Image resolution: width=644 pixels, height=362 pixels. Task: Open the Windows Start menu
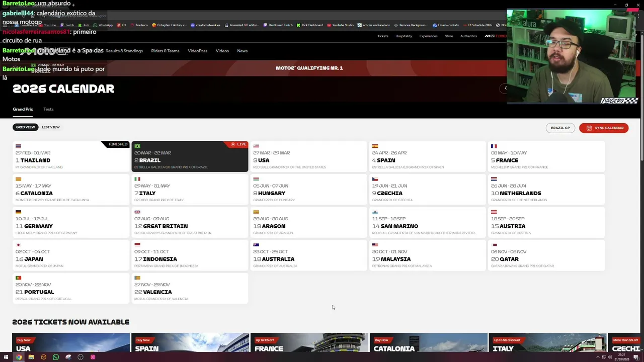click(x=6, y=357)
